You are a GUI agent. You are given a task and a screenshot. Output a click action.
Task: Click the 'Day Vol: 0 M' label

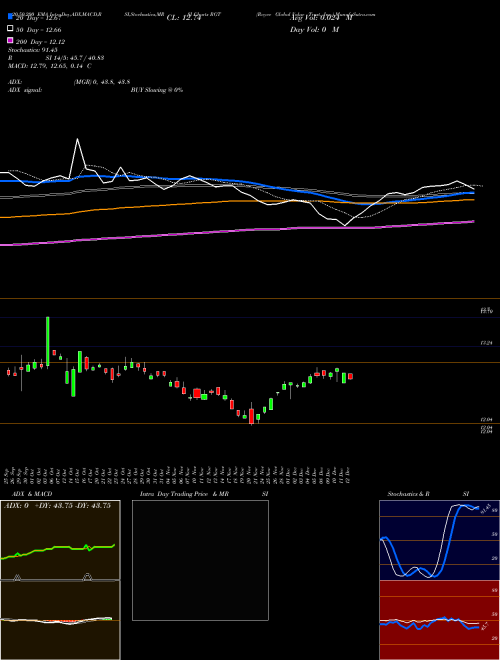click(x=314, y=30)
